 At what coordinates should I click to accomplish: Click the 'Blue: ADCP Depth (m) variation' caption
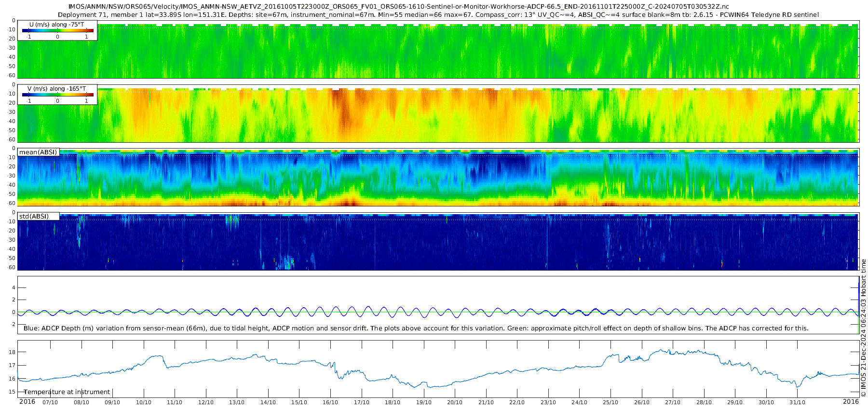click(416, 328)
